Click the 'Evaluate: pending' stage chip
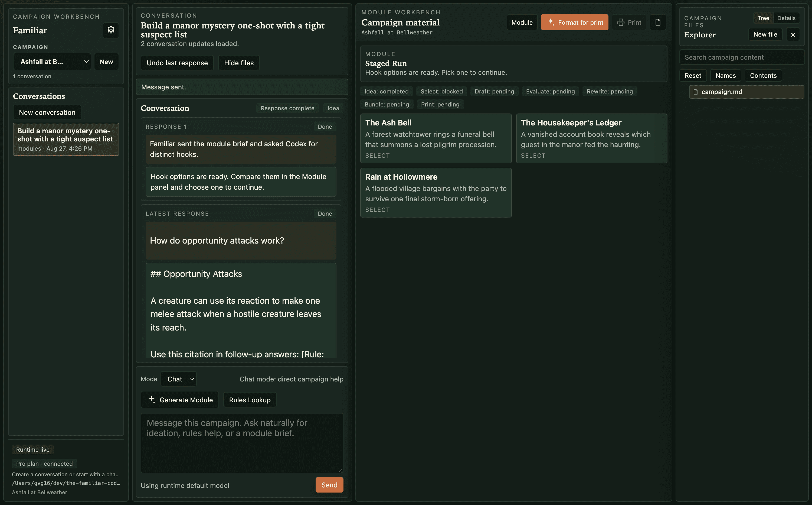 [x=550, y=92]
